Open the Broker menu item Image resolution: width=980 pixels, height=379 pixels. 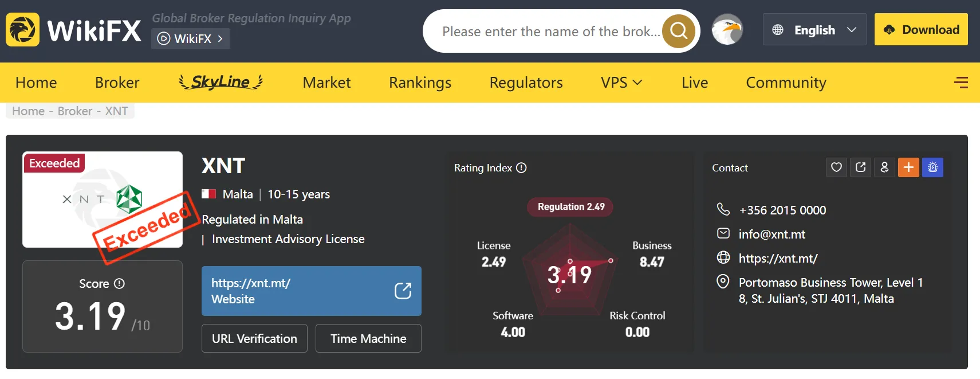(117, 83)
